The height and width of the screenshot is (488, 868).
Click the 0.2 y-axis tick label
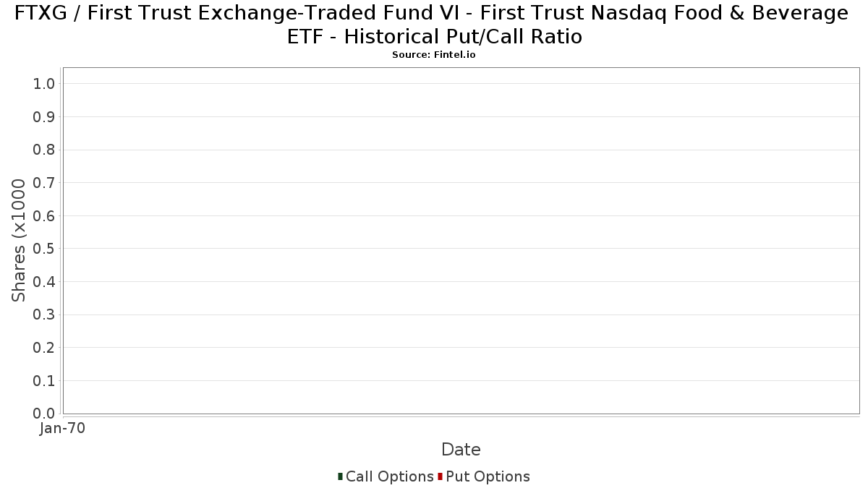tap(44, 348)
